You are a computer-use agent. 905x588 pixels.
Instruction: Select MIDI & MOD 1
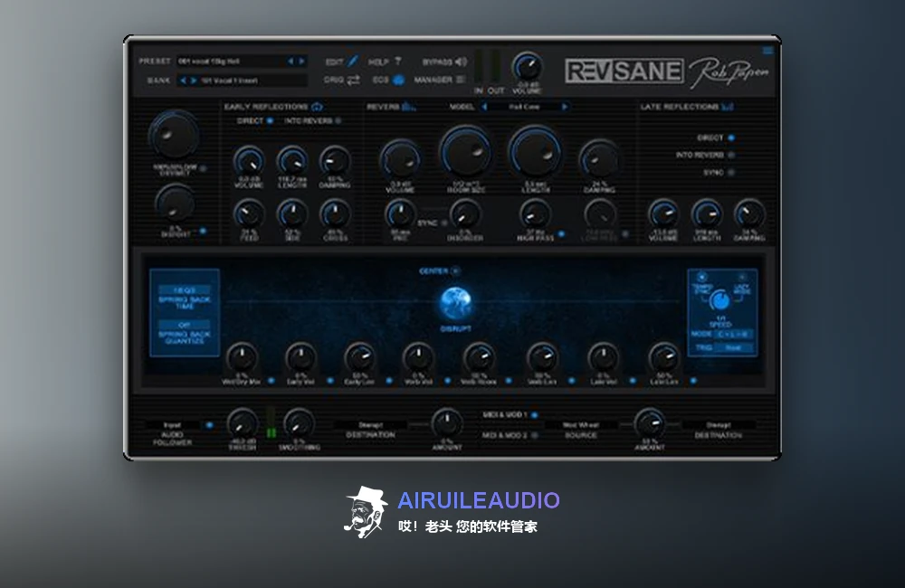[x=535, y=415]
